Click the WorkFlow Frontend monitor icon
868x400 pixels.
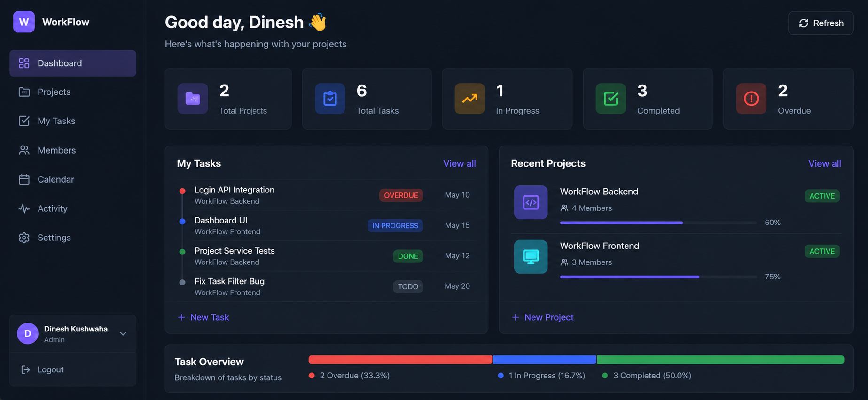pos(531,257)
